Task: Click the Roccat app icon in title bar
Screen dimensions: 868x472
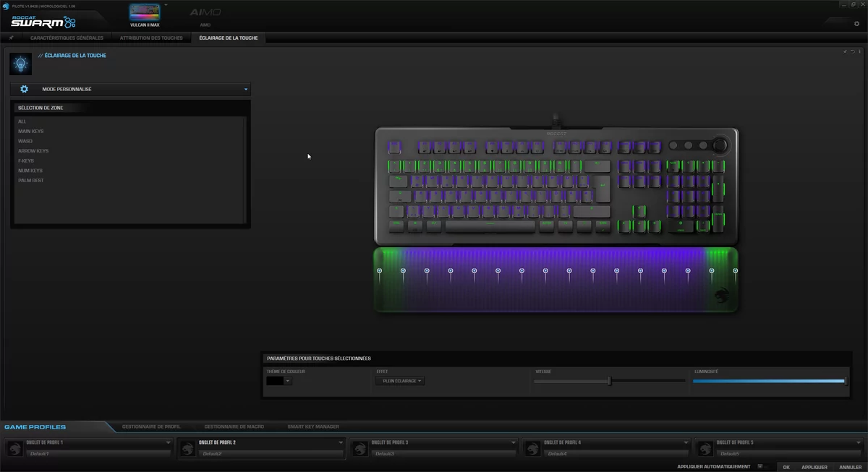Action: (6, 5)
